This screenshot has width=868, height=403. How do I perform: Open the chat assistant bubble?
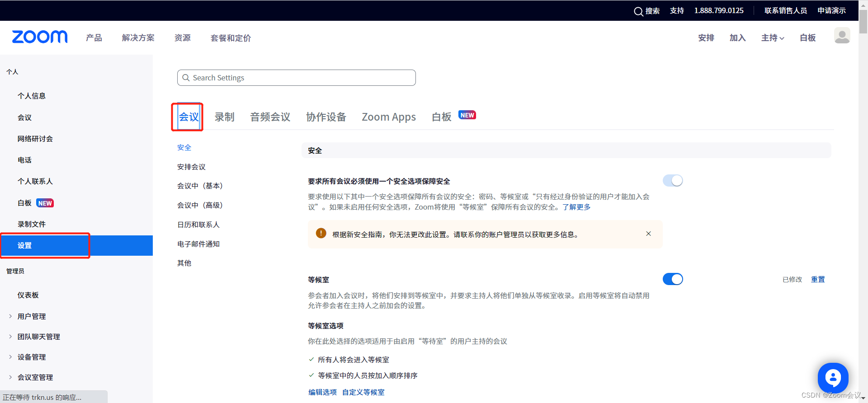pos(833,378)
